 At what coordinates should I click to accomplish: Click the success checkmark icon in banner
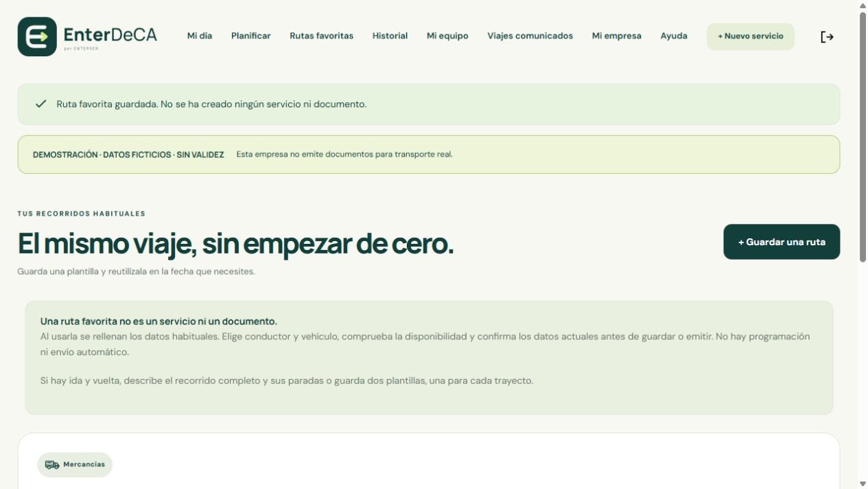coord(41,104)
